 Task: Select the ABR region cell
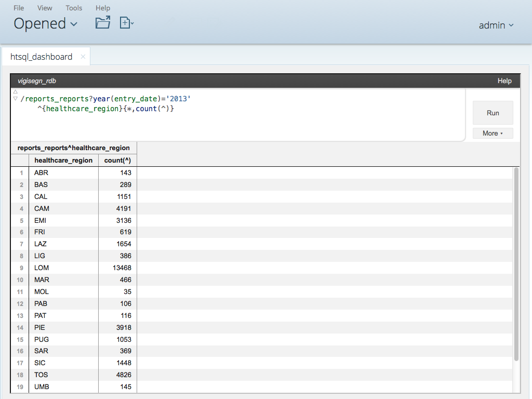pyautogui.click(x=63, y=172)
